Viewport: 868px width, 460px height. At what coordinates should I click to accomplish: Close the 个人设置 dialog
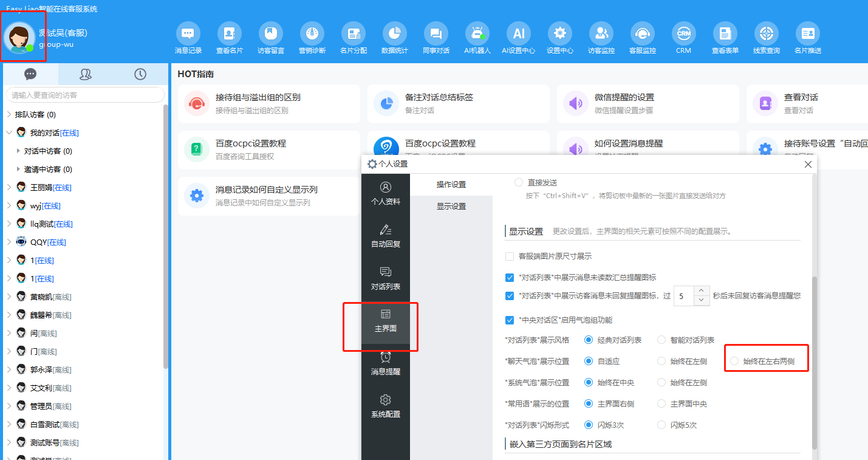(808, 164)
